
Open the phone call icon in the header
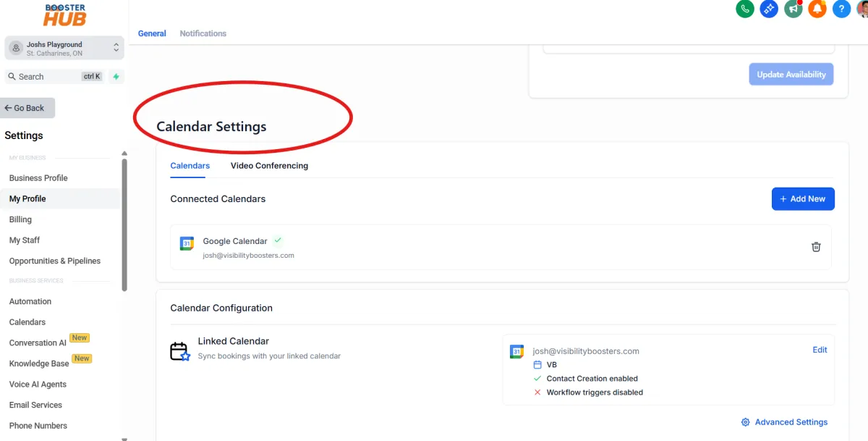[744, 9]
